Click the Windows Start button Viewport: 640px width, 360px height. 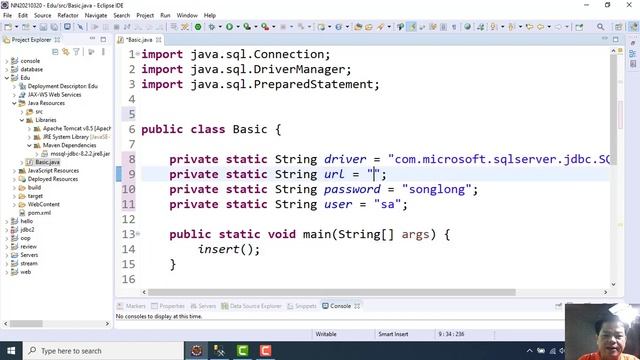point(11,351)
